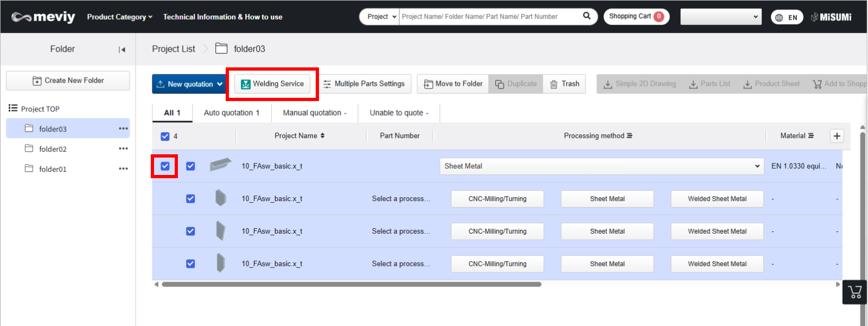Click the MISUMI logo
This screenshot has width=868, height=326.
tap(831, 17)
